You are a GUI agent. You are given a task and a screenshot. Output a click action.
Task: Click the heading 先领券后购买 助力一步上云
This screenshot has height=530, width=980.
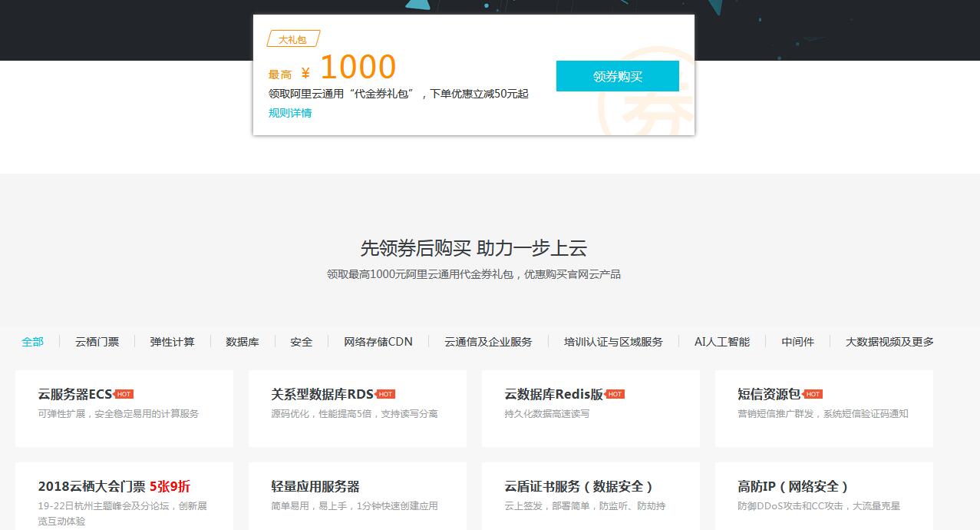click(x=474, y=248)
